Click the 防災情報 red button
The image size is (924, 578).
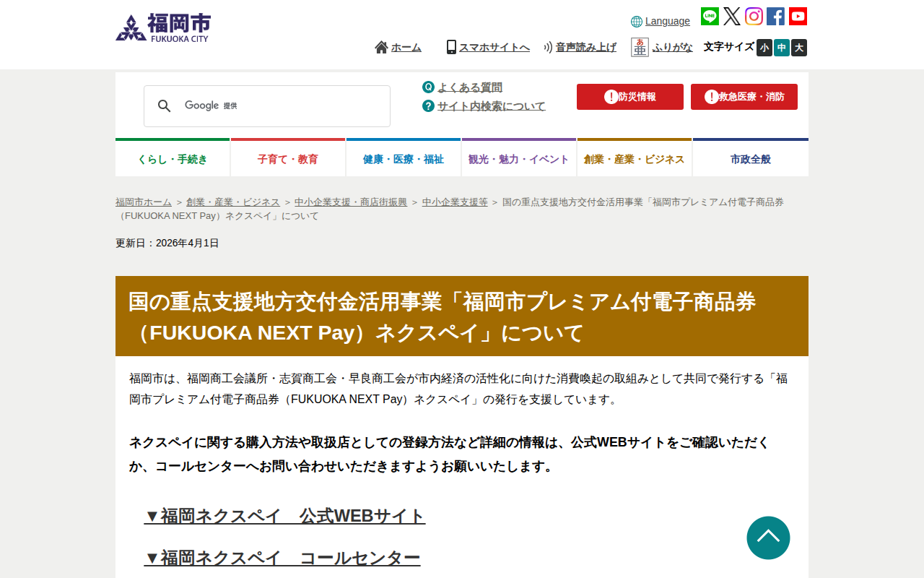[x=630, y=97]
